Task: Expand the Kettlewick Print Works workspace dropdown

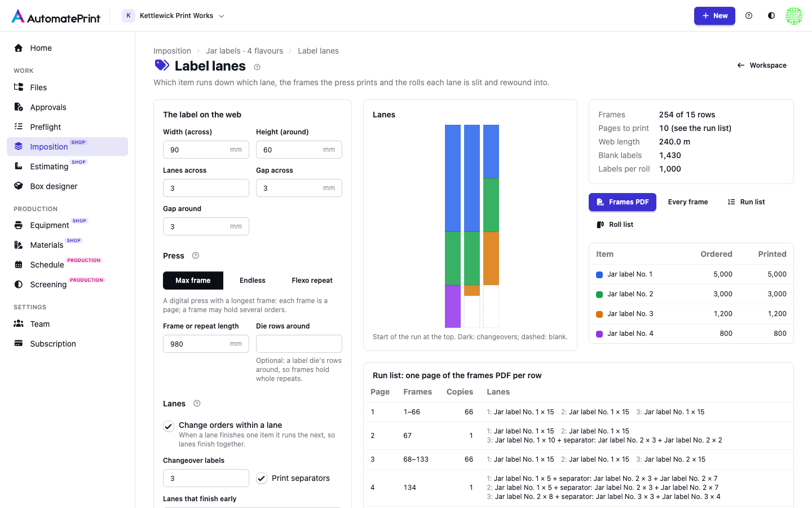Action: coord(174,16)
